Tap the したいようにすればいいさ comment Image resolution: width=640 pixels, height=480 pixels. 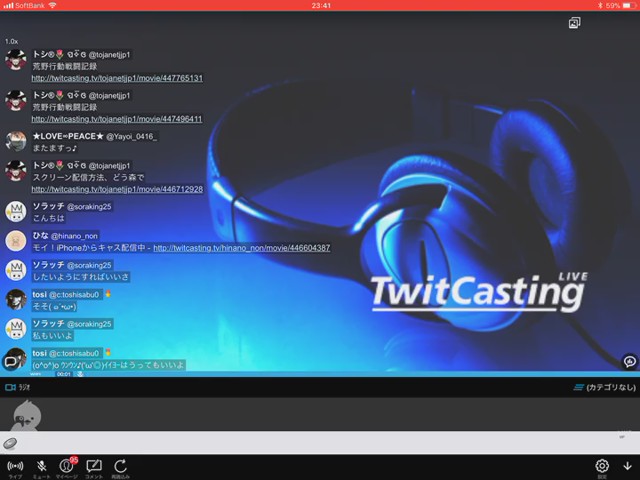click(81, 277)
